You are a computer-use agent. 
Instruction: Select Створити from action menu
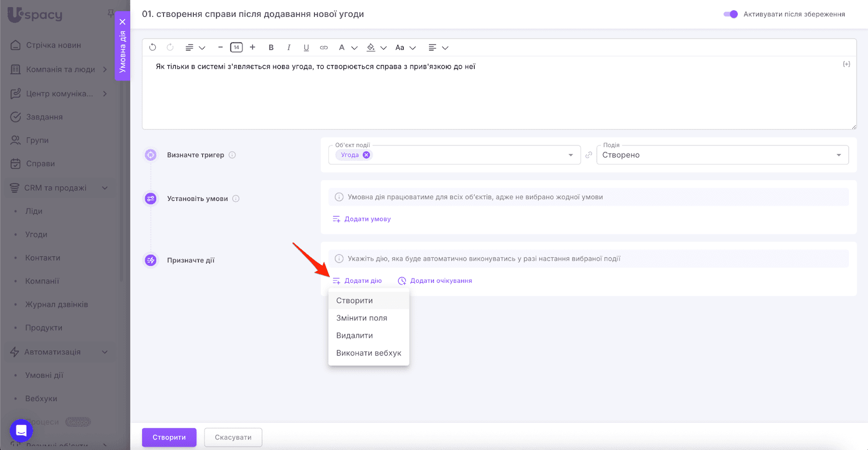click(354, 301)
